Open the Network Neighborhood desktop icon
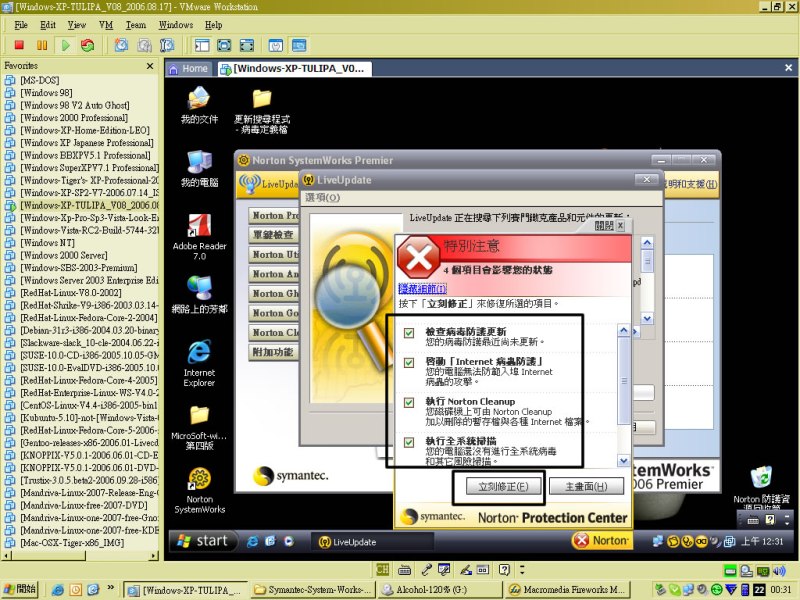This screenshot has width=800, height=600. [x=199, y=294]
